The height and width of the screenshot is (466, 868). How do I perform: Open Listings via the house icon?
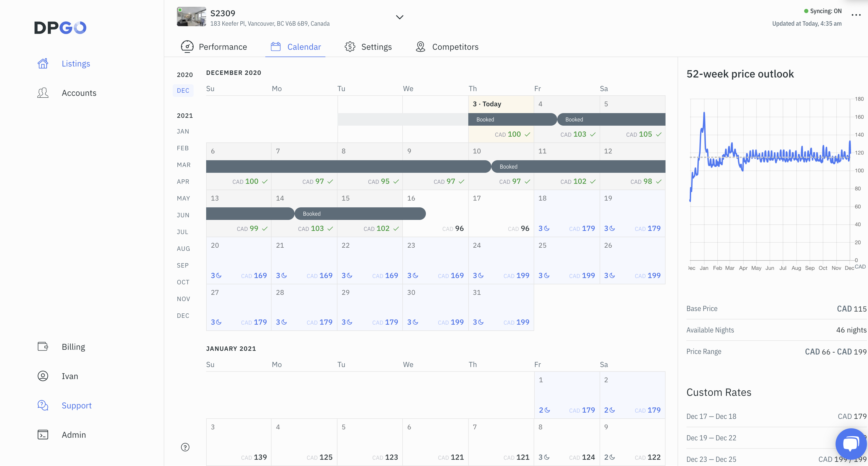(x=43, y=63)
